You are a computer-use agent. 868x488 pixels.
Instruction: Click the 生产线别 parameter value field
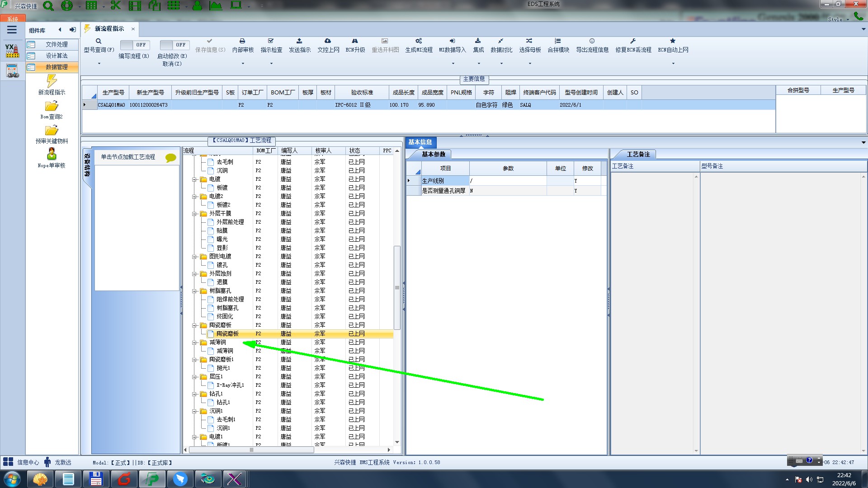tap(508, 181)
